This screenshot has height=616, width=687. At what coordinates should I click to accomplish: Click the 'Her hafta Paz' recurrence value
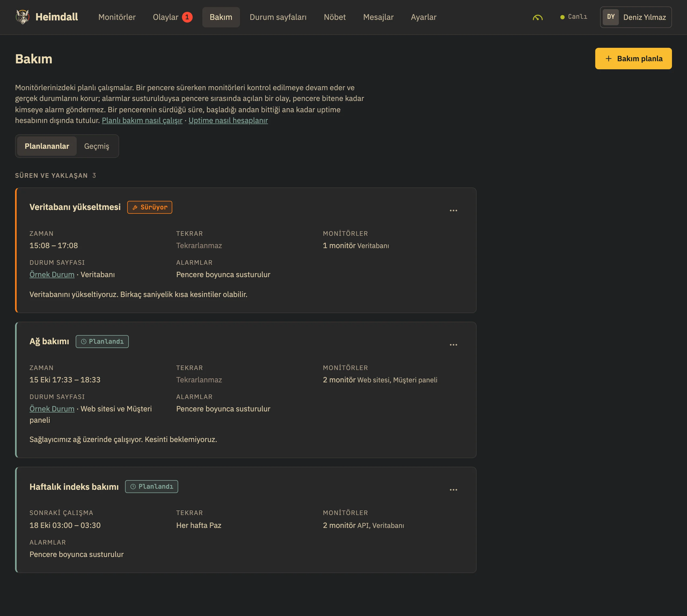pos(199,525)
